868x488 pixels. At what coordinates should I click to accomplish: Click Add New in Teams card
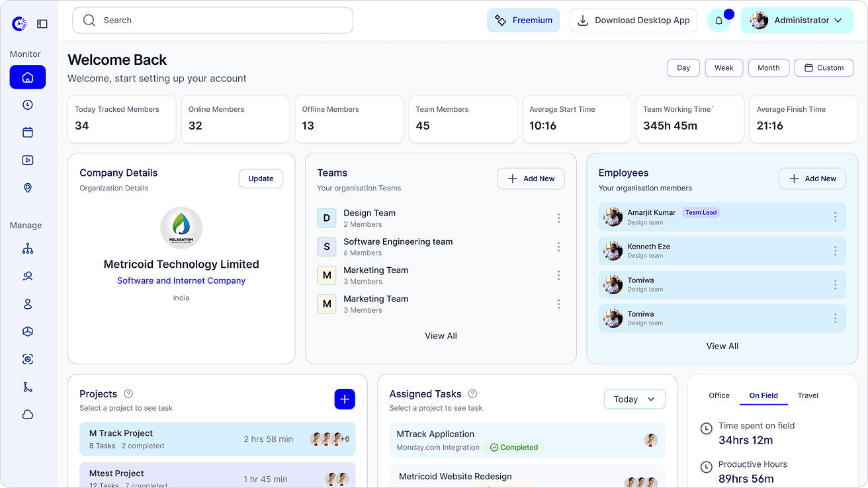click(x=531, y=179)
